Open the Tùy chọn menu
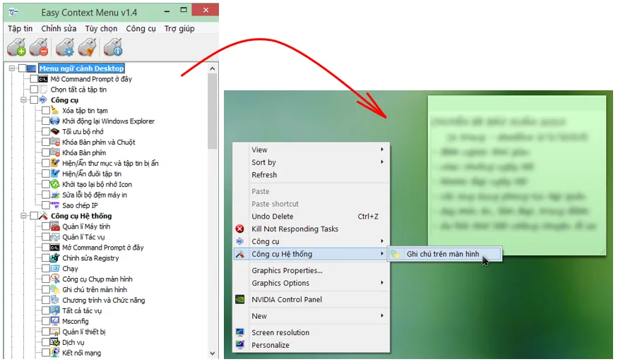Image resolution: width=618 pixels, height=364 pixels. point(101,28)
